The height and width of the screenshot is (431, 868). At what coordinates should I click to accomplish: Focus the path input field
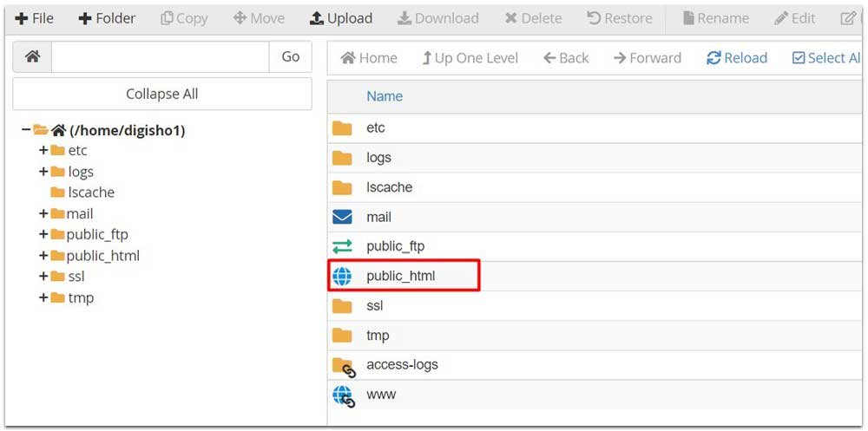pos(160,56)
